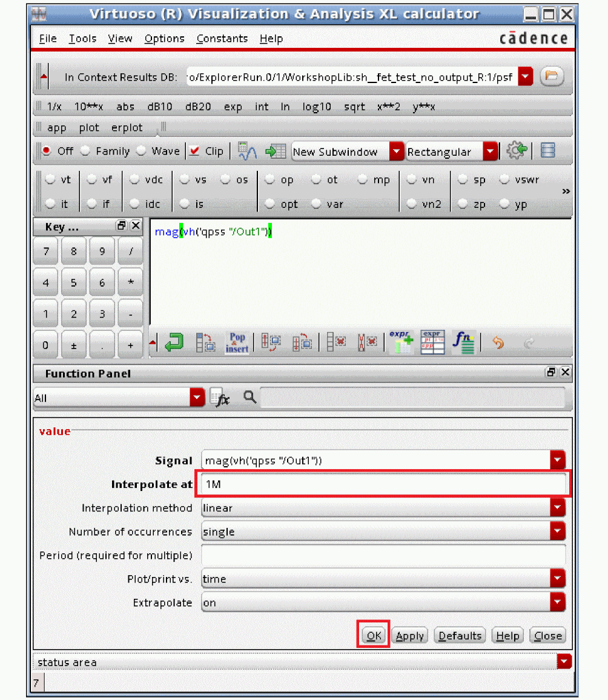Select the vt radio button
The width and height of the screenshot is (608, 700).
[50, 179]
